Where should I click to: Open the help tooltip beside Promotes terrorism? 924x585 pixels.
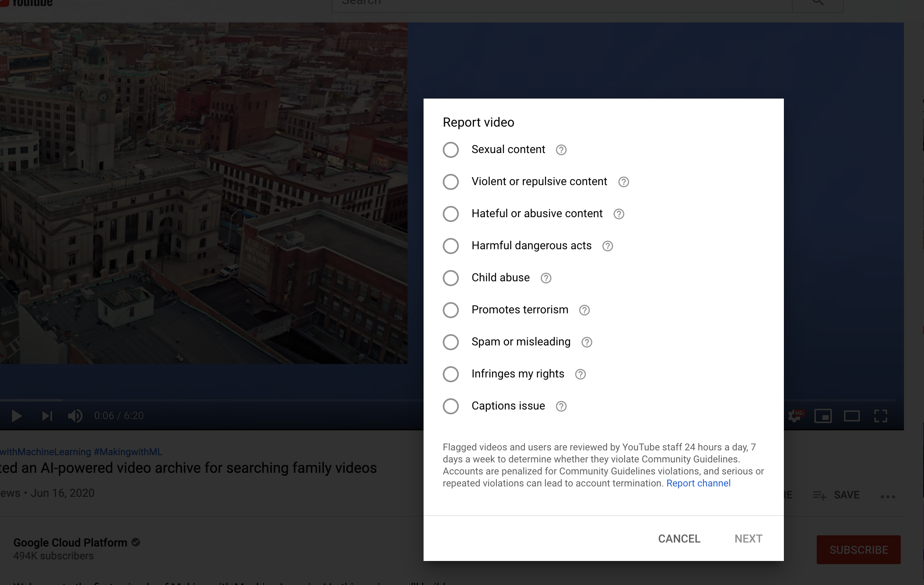[x=584, y=310]
